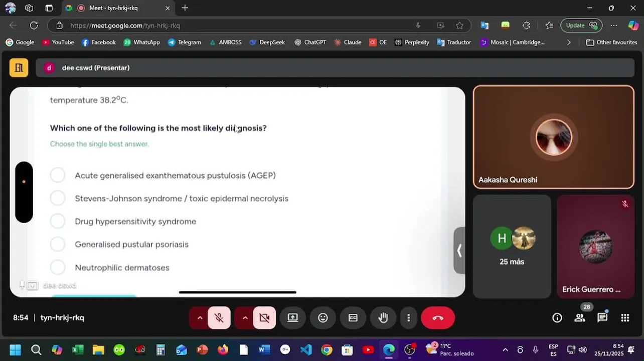This screenshot has height=361, width=644.
Task: Open the Windows Start menu
Action: click(15, 349)
